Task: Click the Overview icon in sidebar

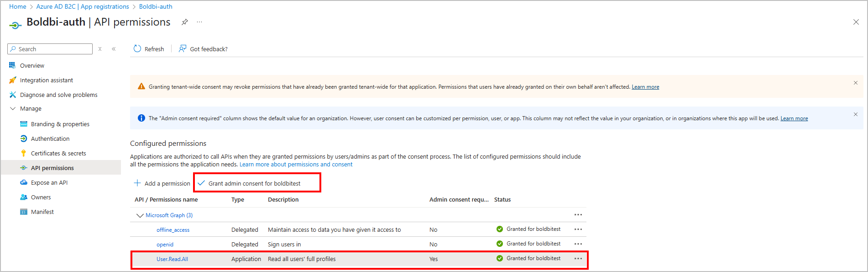Action: pos(12,65)
